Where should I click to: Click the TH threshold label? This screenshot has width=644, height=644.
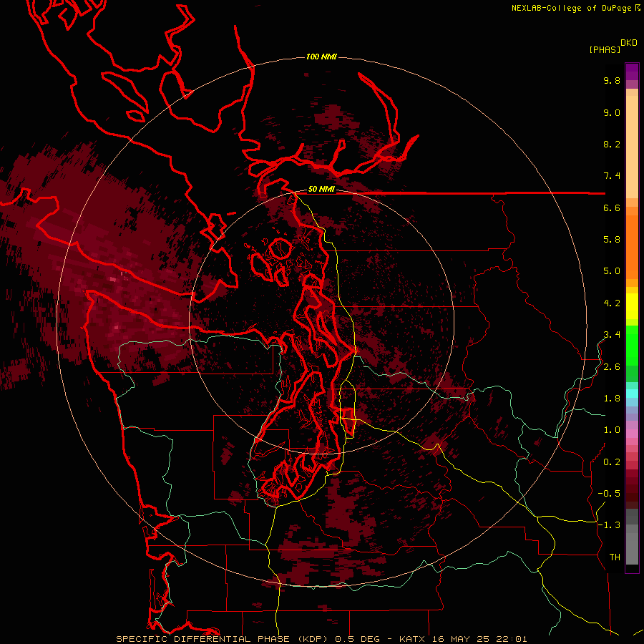pos(615,557)
